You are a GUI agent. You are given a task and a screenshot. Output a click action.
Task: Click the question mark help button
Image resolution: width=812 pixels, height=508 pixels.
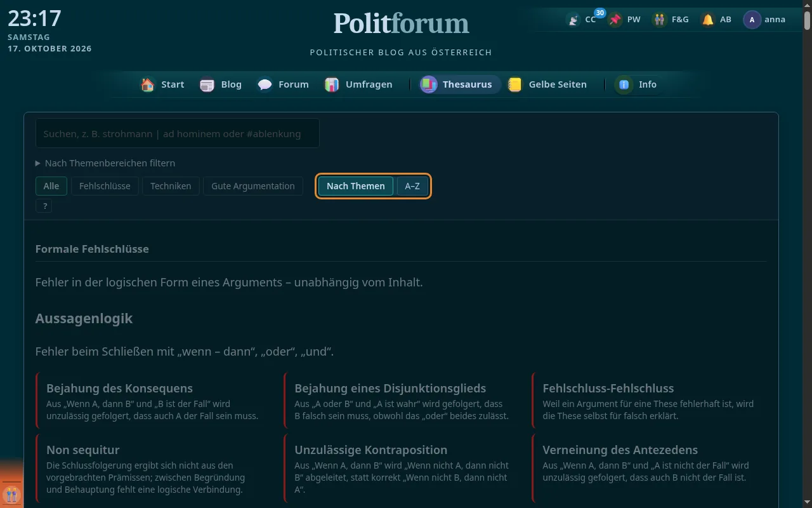click(x=44, y=206)
